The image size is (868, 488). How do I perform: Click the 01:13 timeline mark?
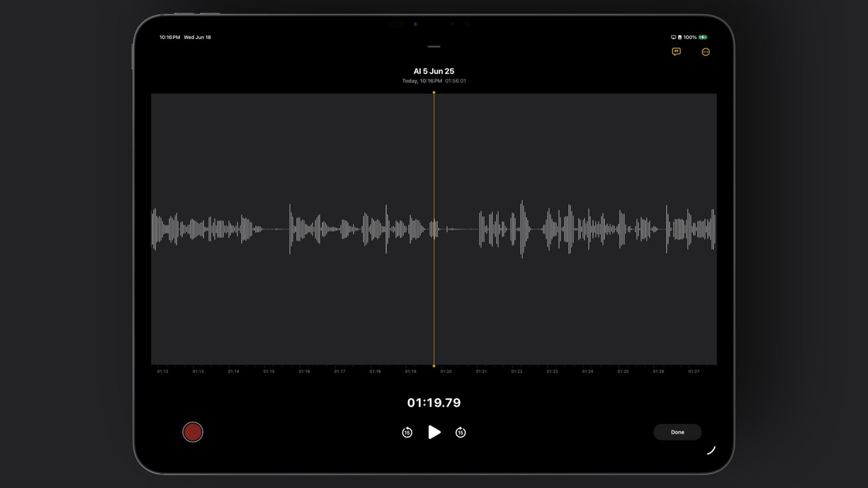click(198, 372)
